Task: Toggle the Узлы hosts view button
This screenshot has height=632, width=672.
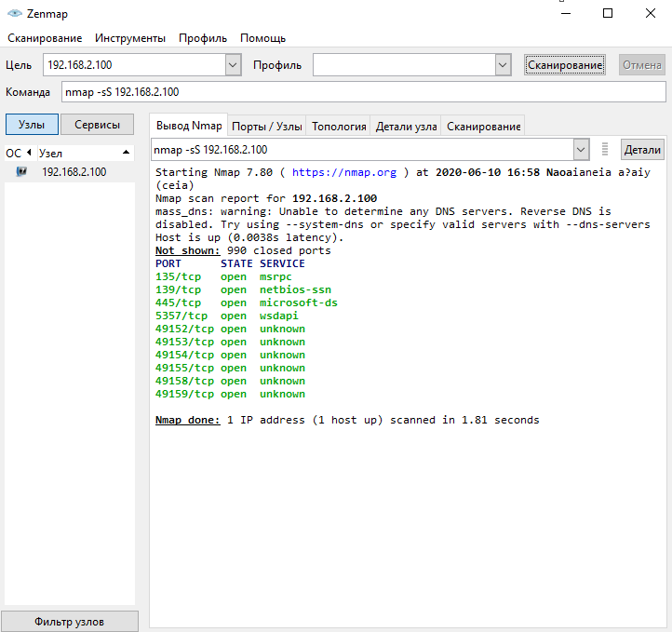Action: [x=32, y=124]
